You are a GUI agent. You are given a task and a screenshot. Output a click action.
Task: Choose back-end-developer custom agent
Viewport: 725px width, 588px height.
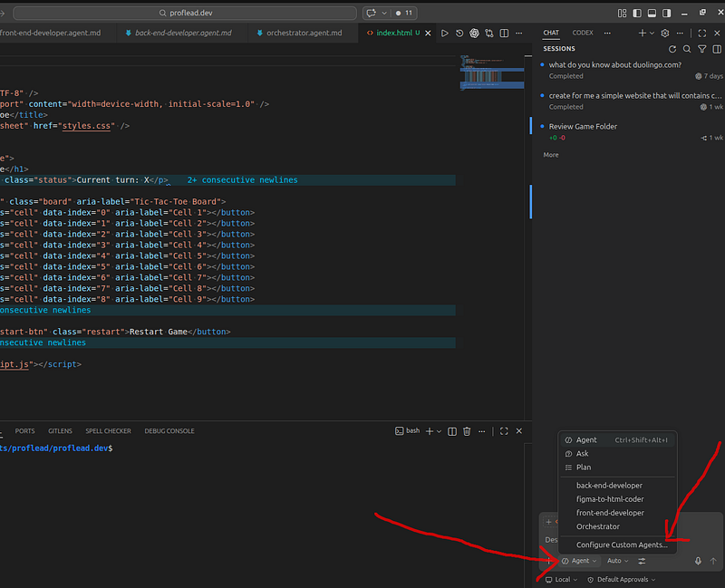tap(617, 486)
